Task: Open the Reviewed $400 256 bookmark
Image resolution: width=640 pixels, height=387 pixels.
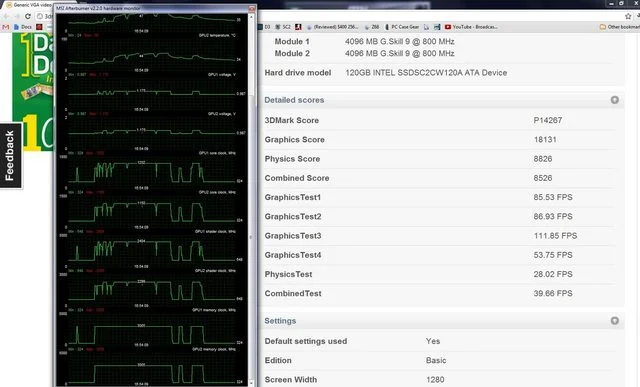Action: pos(332,27)
